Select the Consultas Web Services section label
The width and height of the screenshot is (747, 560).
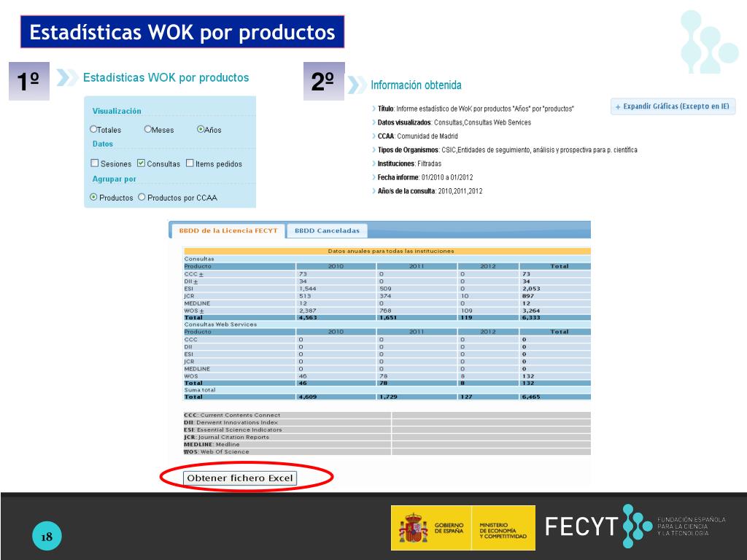click(220, 324)
